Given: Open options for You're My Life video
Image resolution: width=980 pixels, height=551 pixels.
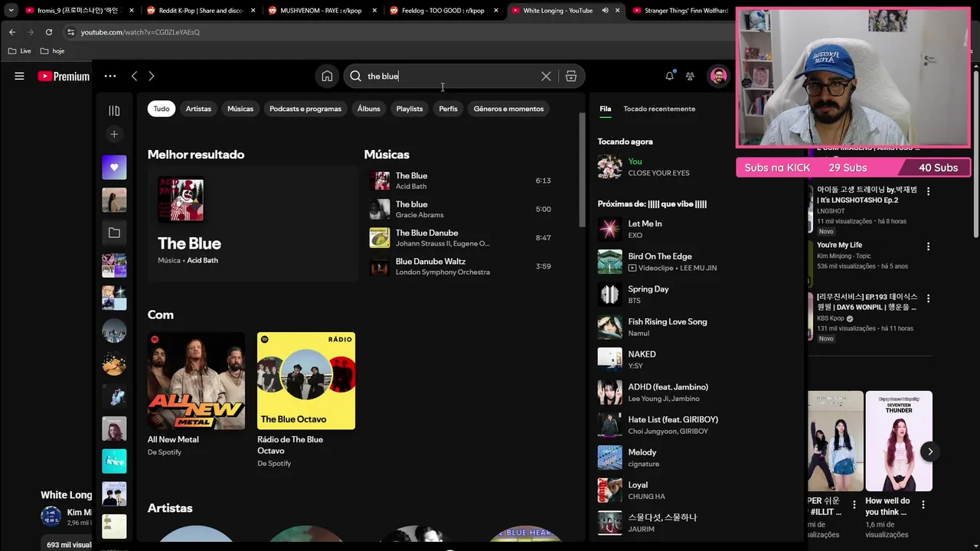Looking at the screenshot, I should 929,246.
